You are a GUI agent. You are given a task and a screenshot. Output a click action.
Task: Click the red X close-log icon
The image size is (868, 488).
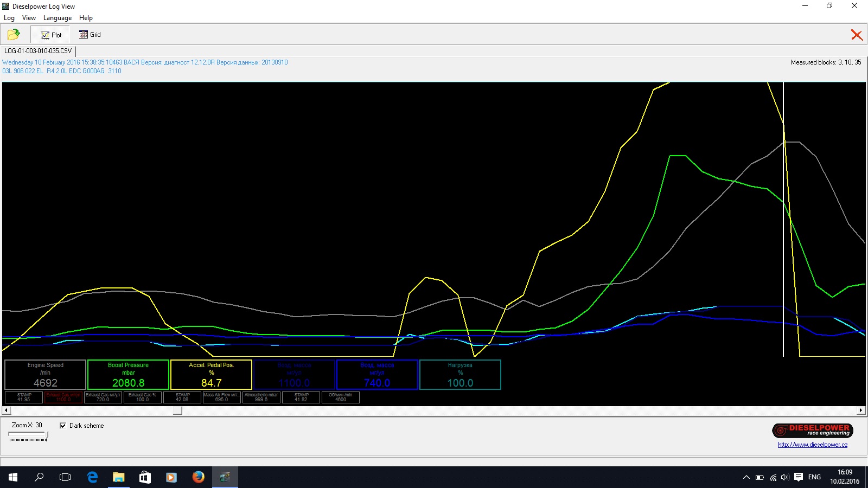(857, 35)
